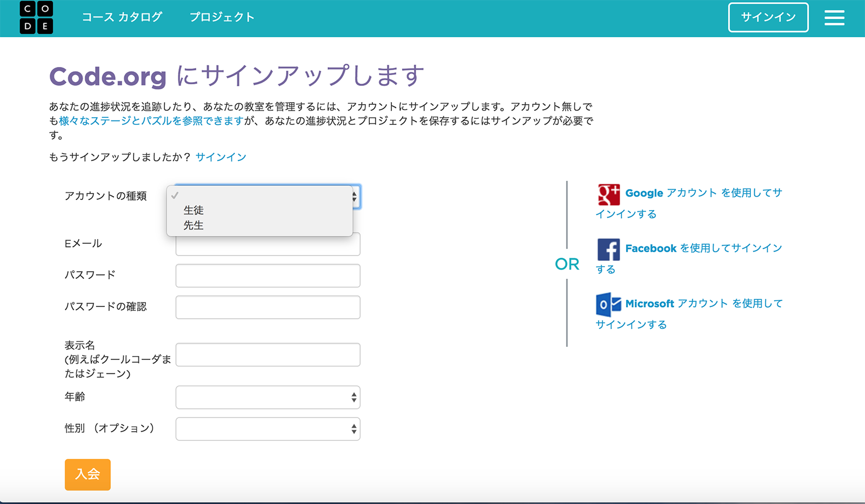This screenshot has height=504, width=865.
Task: Click the Eメール input field
Action: [268, 245]
